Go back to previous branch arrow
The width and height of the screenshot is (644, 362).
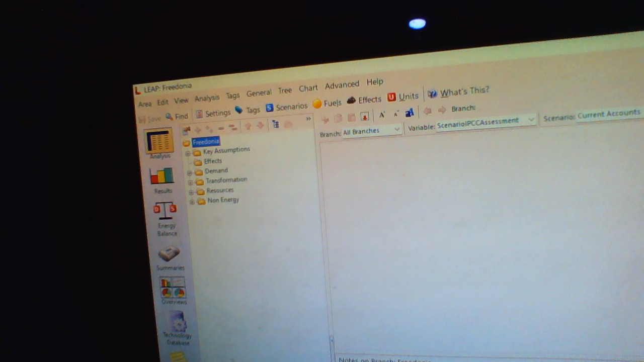[427, 111]
